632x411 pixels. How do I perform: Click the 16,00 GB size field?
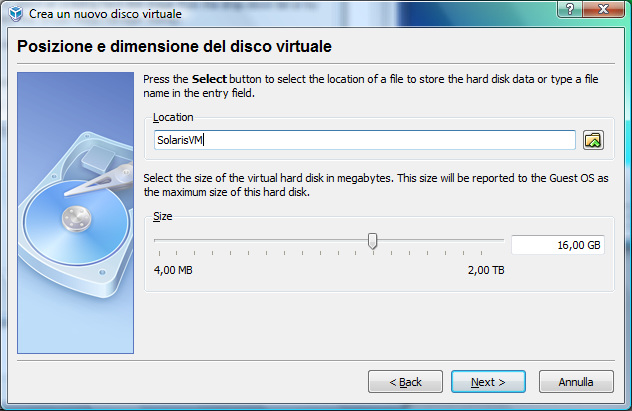point(557,245)
